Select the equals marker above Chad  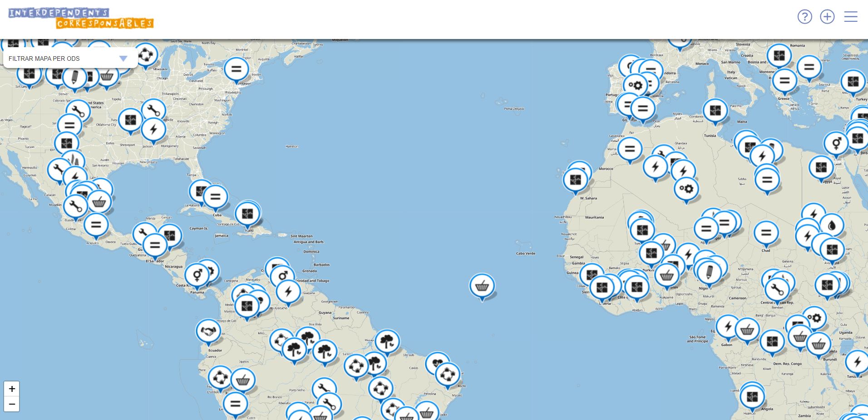click(766, 233)
